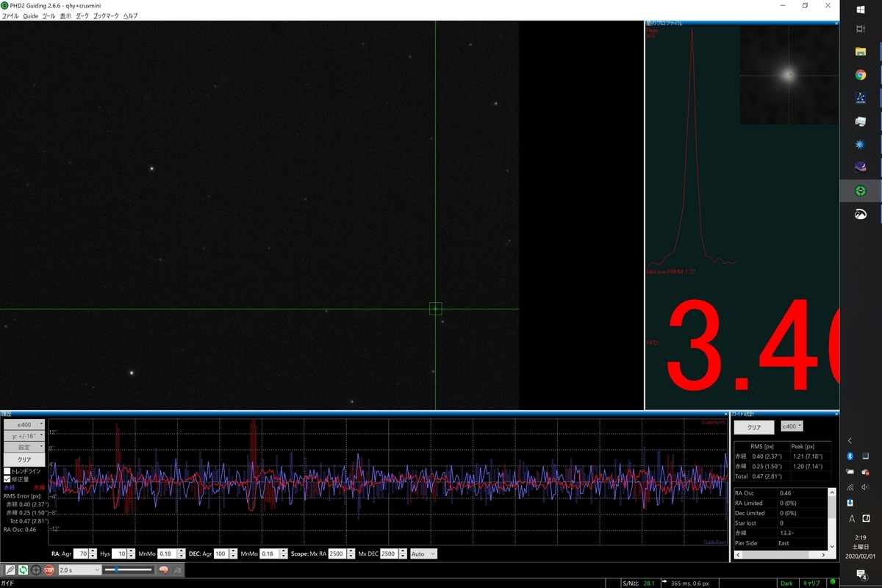The width and height of the screenshot is (882, 588).
Task: Click the greyed camera settings icon
Action: pyautogui.click(x=178, y=570)
